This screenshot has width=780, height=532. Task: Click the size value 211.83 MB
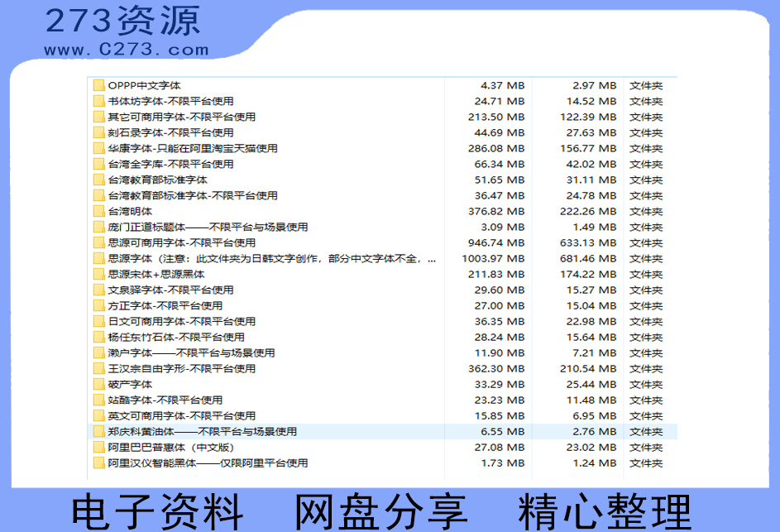coord(496,274)
